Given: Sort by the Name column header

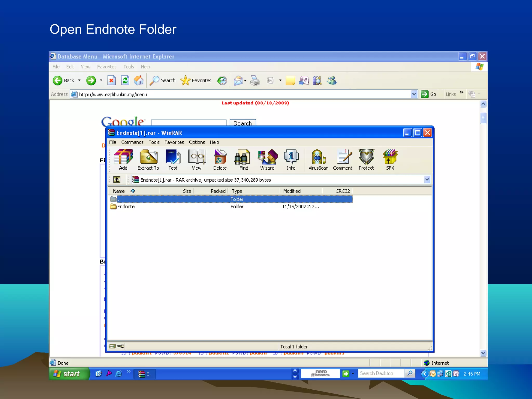Looking at the screenshot, I should pyautogui.click(x=133, y=191).
